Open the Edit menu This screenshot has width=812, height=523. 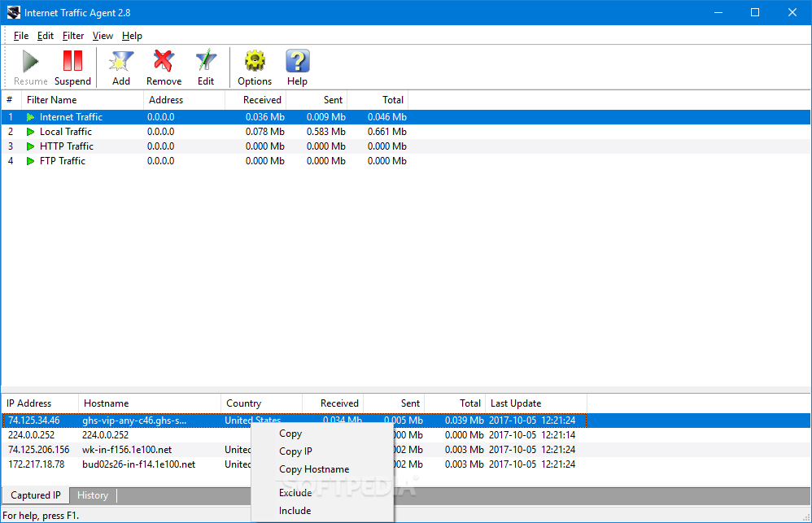point(45,36)
